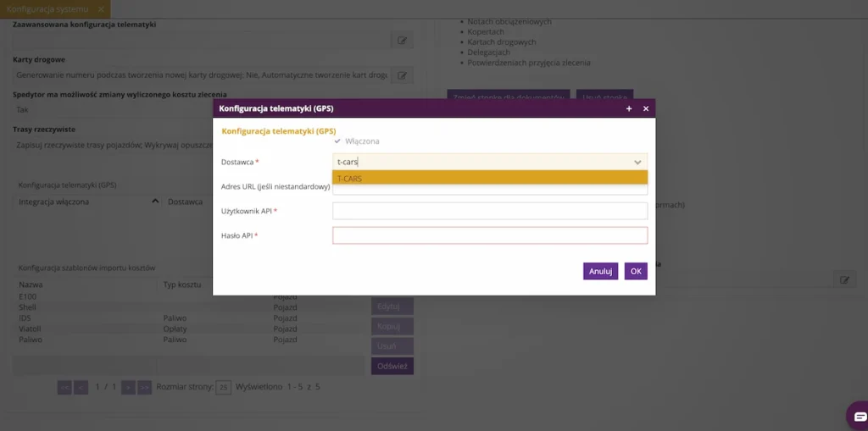
Task: Click the page size field showing 25
Action: [223, 387]
